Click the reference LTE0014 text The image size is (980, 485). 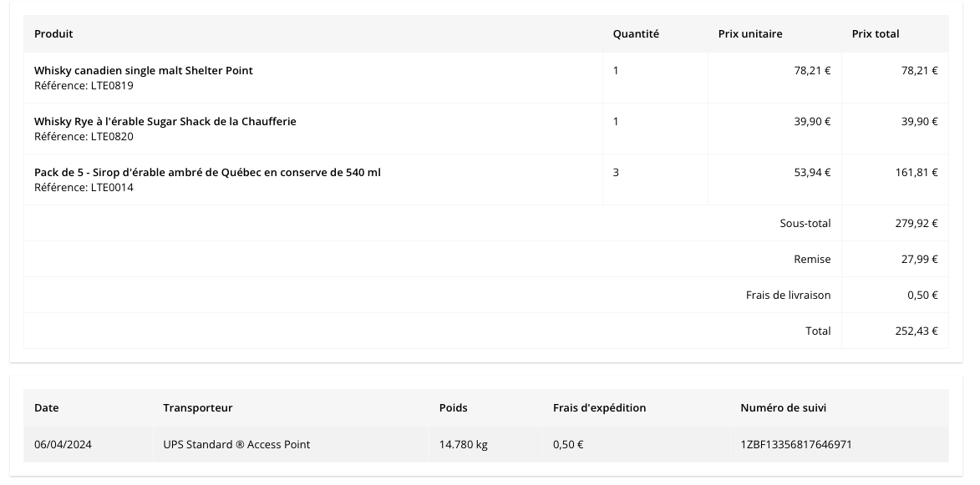click(x=84, y=188)
